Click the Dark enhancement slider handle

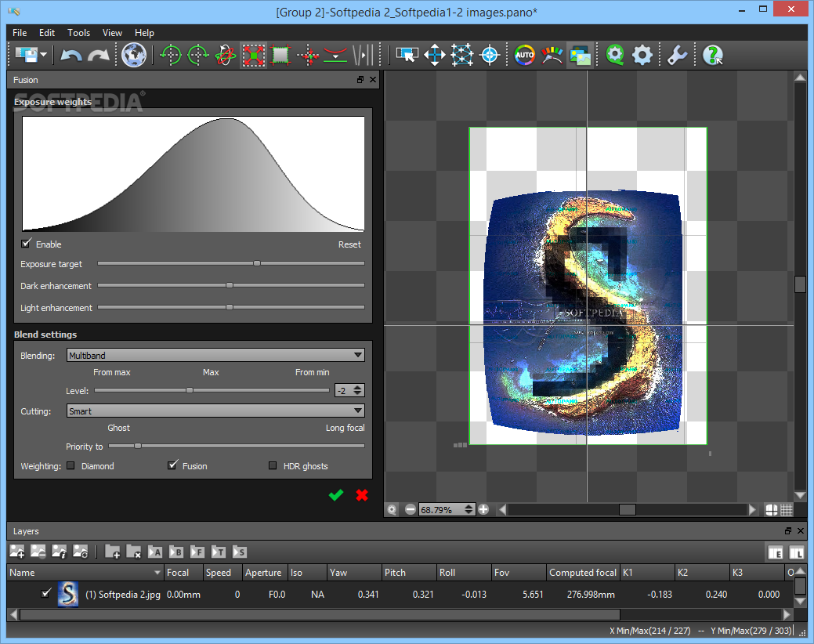[x=230, y=285]
